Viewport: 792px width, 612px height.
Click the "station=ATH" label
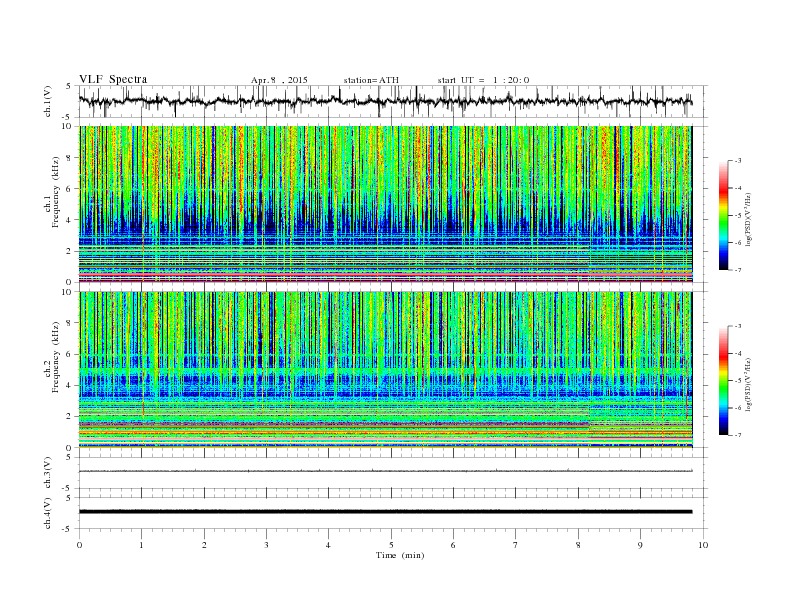(371, 80)
